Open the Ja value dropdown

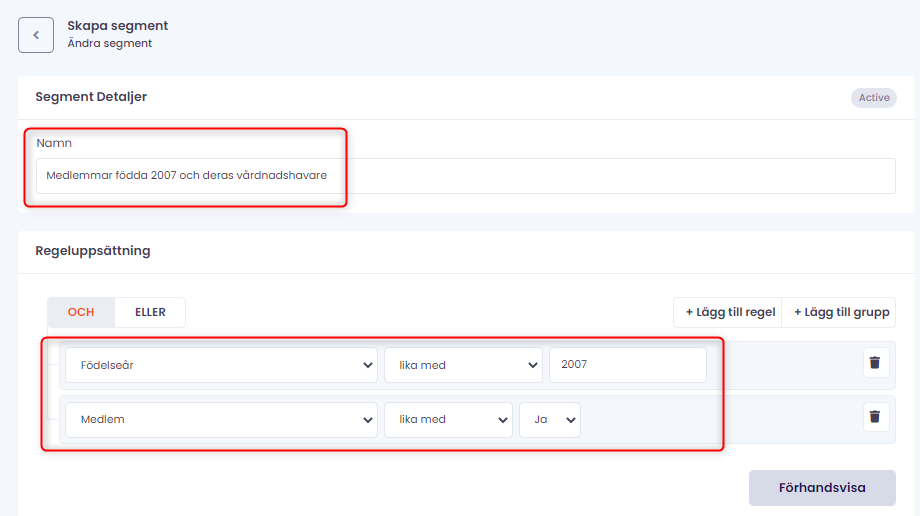coord(550,419)
